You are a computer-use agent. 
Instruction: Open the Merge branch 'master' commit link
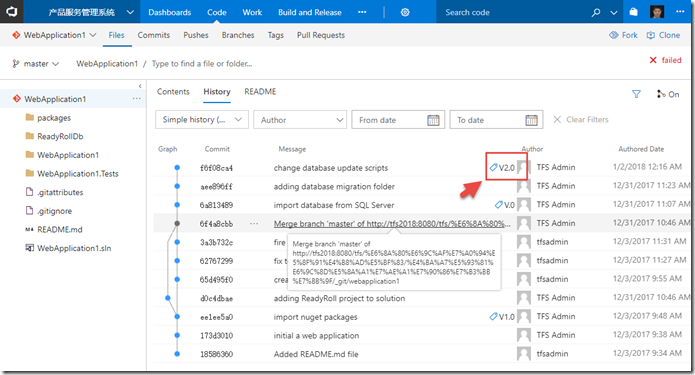[x=392, y=224]
